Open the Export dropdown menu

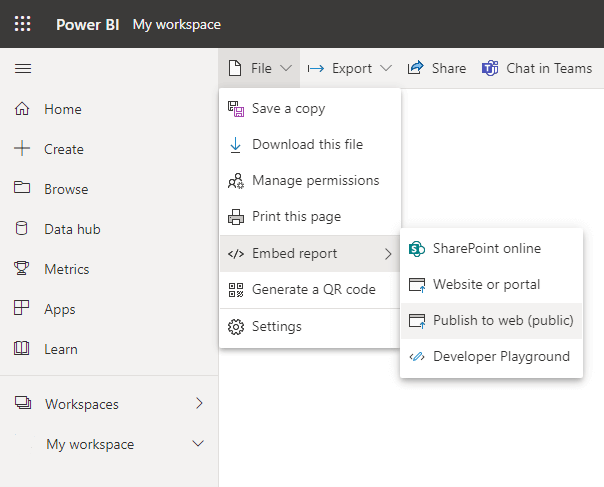tap(350, 68)
